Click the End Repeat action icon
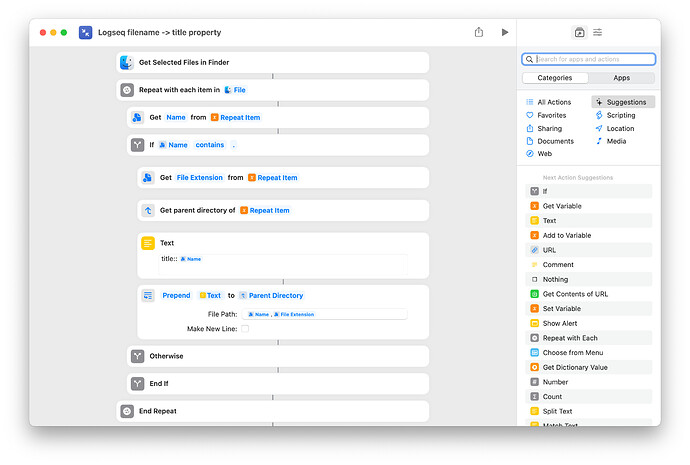 pos(127,411)
